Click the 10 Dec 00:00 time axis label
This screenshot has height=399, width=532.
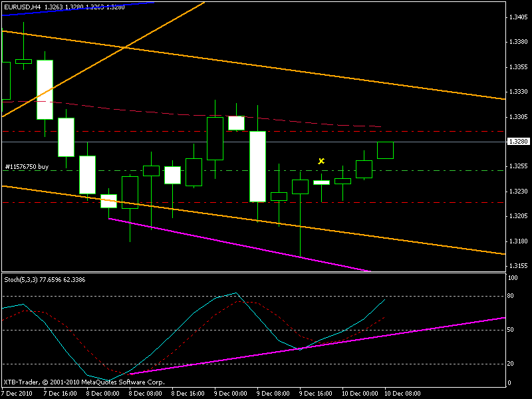(x=360, y=394)
